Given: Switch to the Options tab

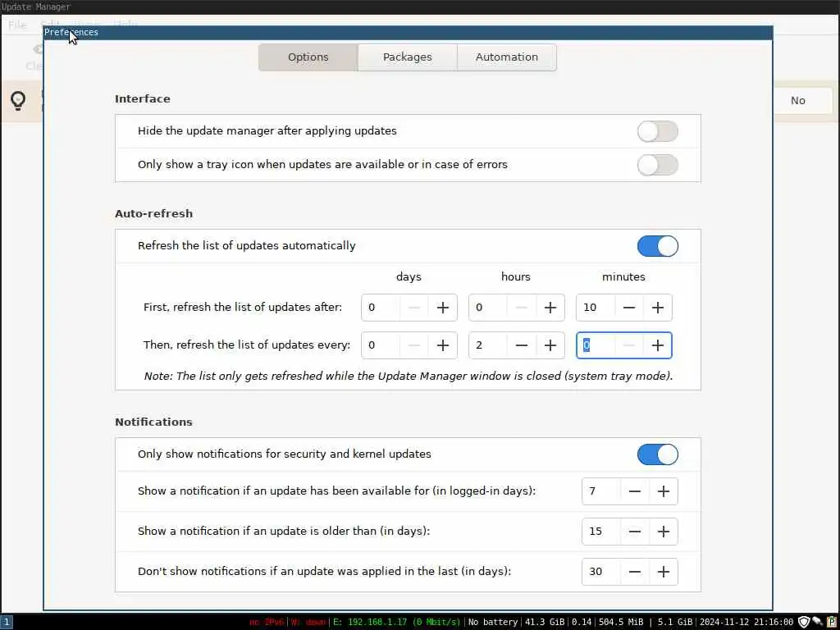Looking at the screenshot, I should tap(308, 57).
